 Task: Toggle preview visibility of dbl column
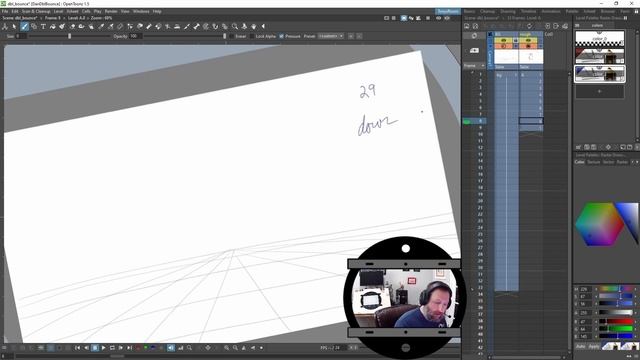(504, 40)
